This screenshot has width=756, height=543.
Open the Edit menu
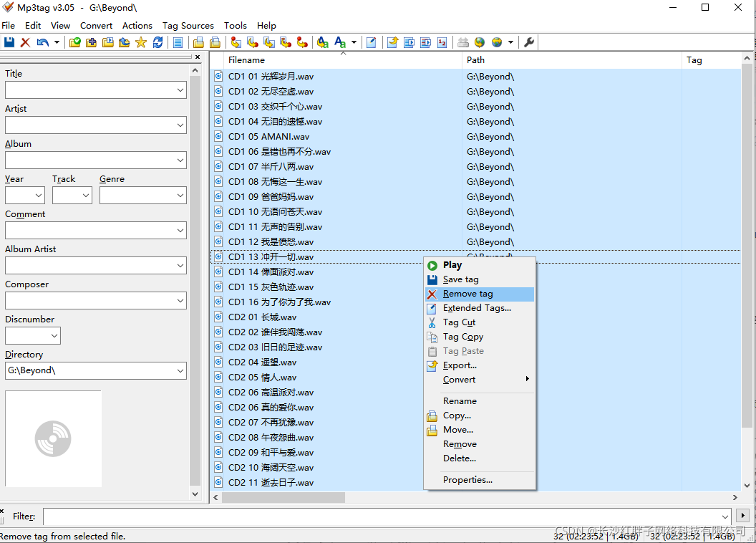click(33, 26)
